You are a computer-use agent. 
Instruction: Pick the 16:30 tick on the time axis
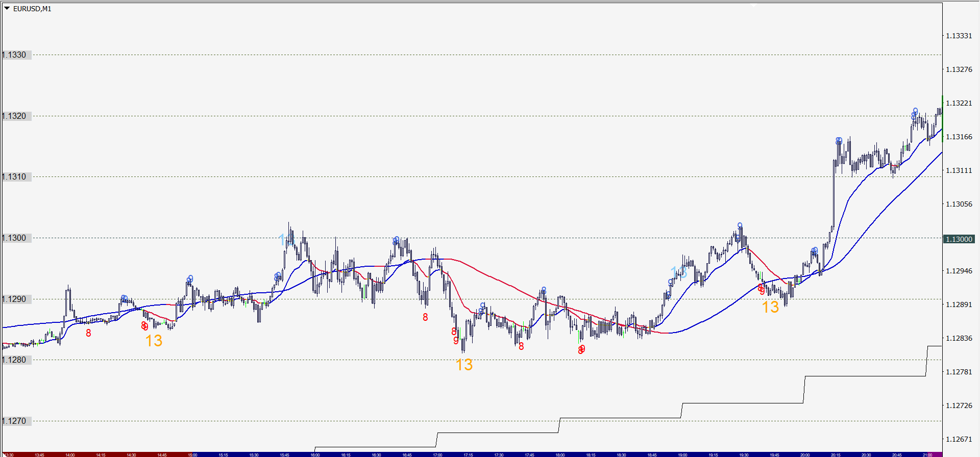point(376,454)
